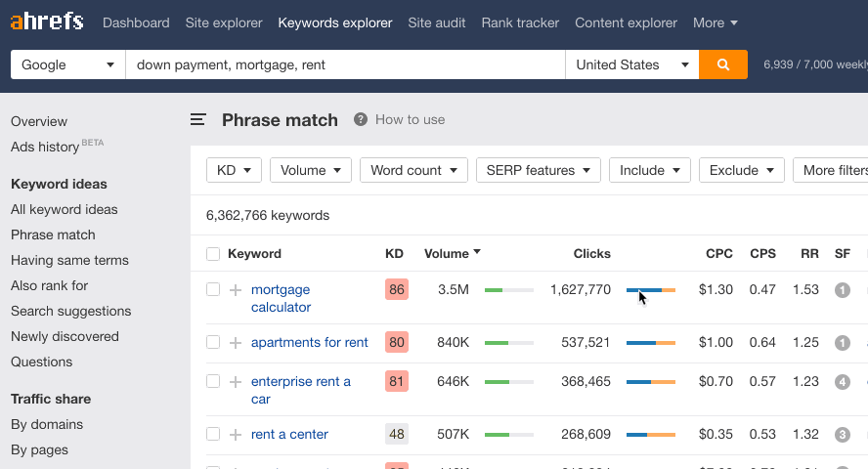Open Having same terms in sidebar
868x469 pixels.
click(x=69, y=261)
